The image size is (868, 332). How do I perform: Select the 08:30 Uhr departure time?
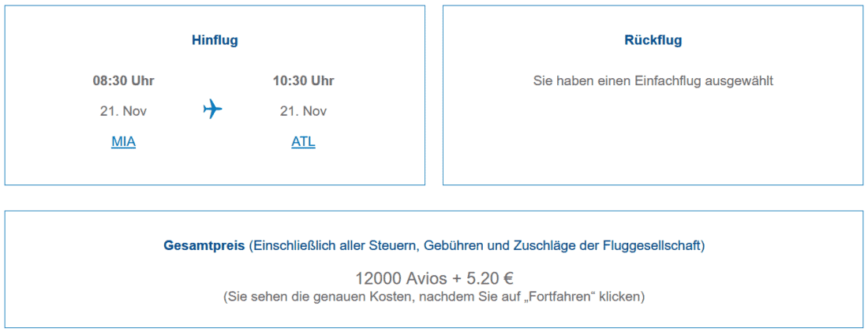[123, 80]
